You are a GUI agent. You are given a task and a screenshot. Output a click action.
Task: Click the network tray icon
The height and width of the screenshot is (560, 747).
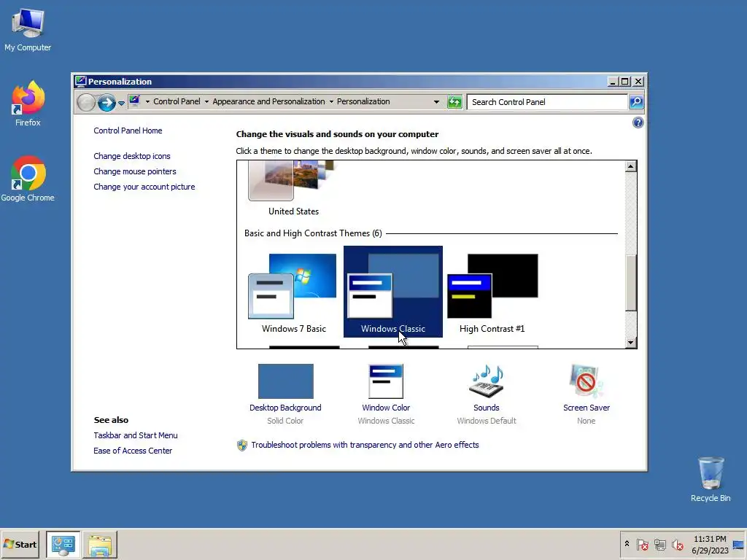click(659, 544)
